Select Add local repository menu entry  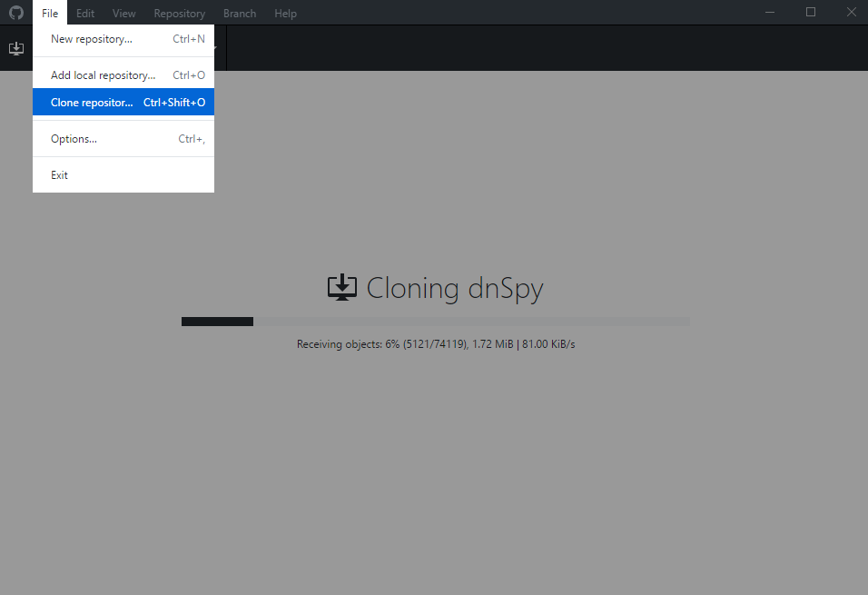click(x=123, y=74)
